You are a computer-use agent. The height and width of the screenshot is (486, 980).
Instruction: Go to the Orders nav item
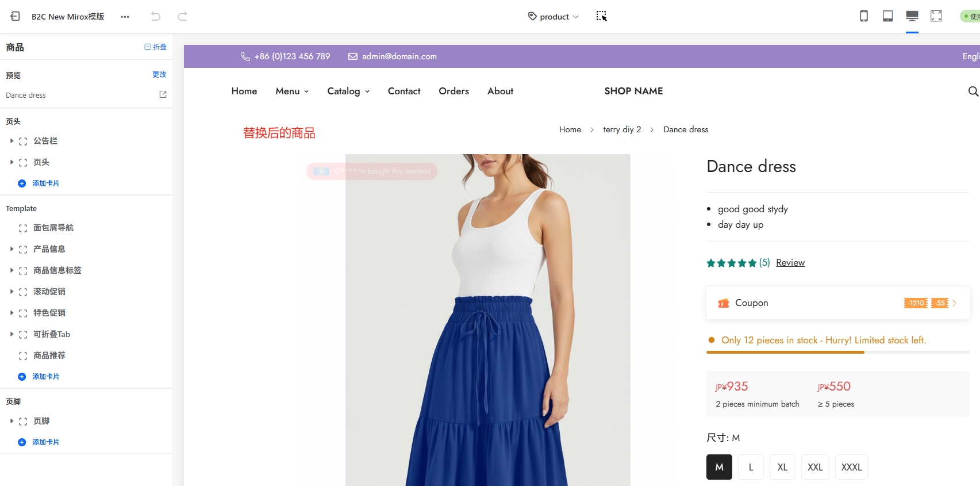point(454,91)
